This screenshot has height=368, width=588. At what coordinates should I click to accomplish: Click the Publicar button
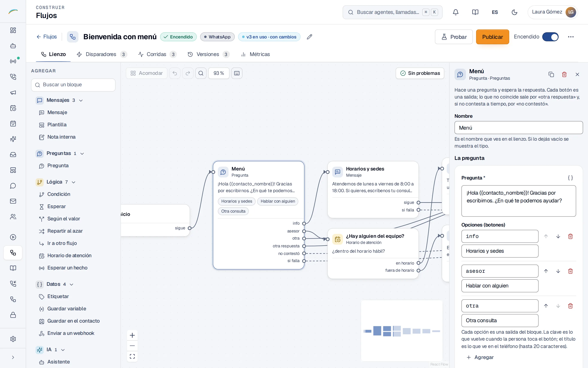click(x=492, y=37)
